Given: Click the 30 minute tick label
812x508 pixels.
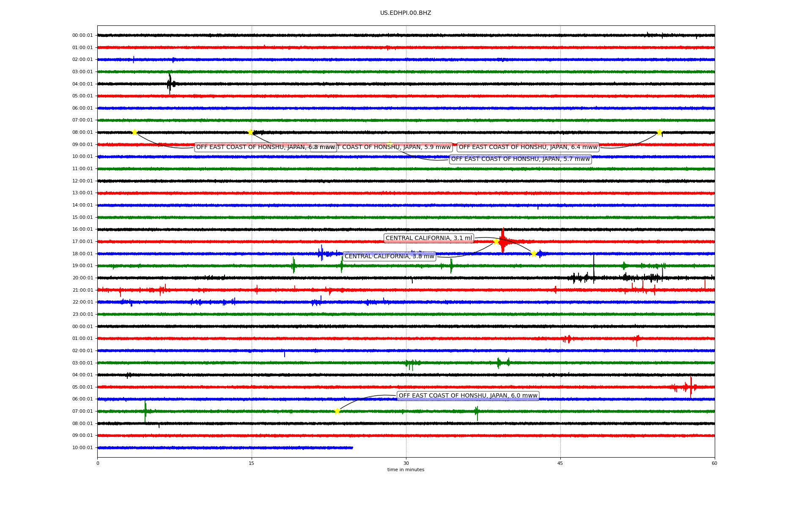Looking at the screenshot, I should coord(406,463).
